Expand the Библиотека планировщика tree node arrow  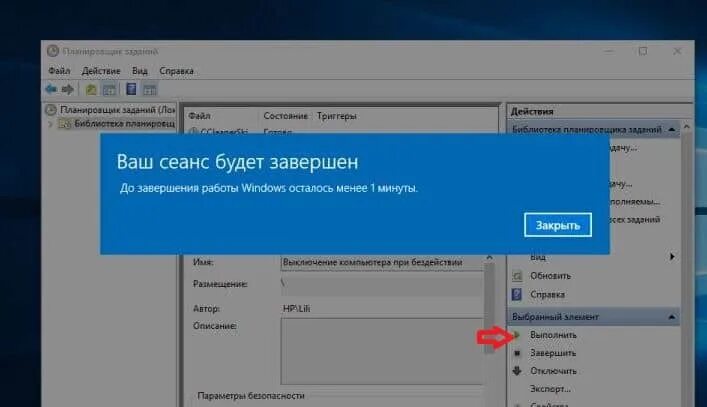click(50, 123)
